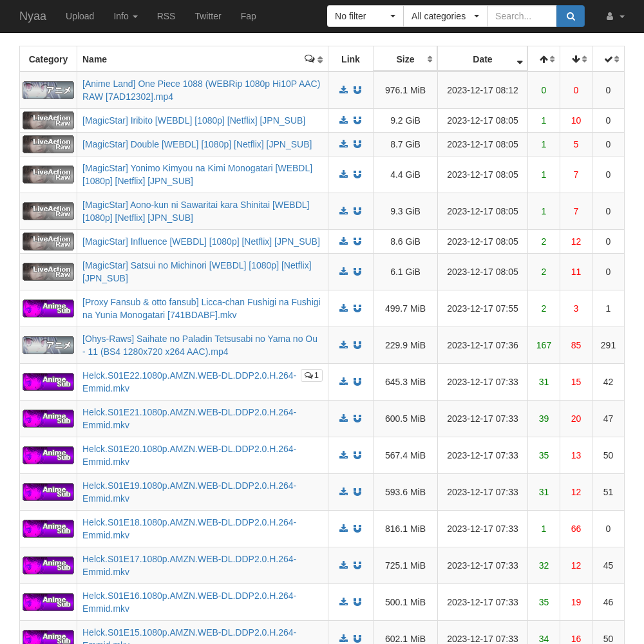Image resolution: width=644 pixels, height=644 pixels.
Task: Open magnet link for MagicStar Iribito
Action: point(357,120)
